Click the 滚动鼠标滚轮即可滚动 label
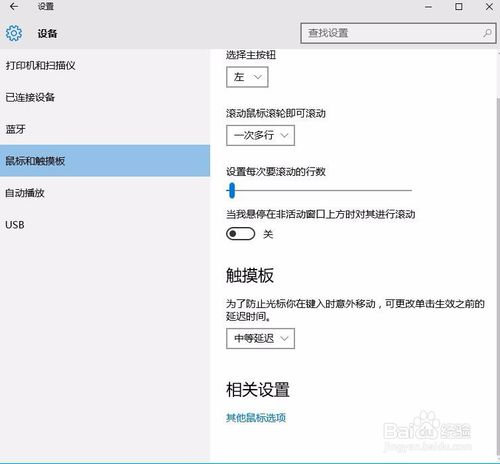Screen dimensions: 500x464 276,113
